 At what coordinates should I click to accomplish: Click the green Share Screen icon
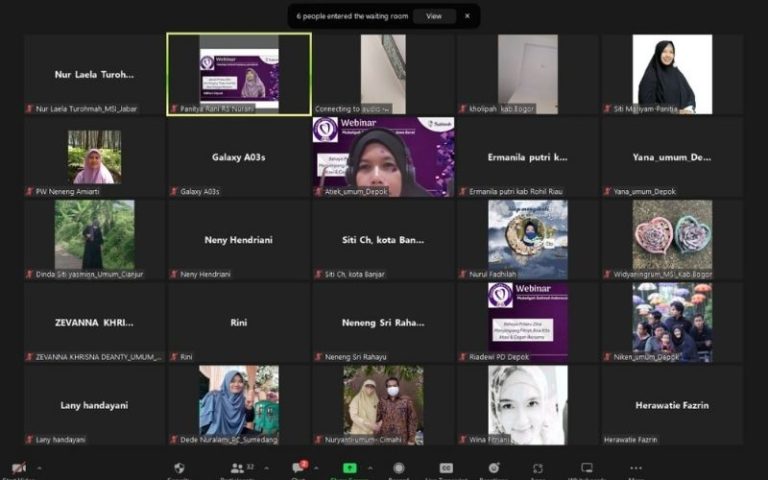350,468
